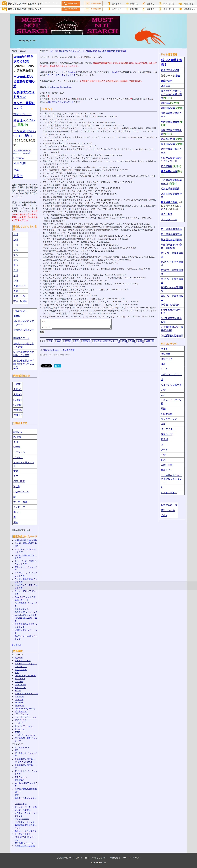Open the 個人差が分かれやすいワード tag chip
The height and width of the screenshot is (868, 197).
pos(105,341)
